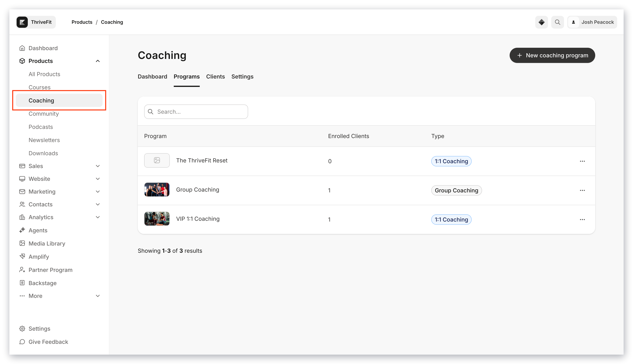Screen dimensions: 633x364
Task: Click the ThriveFit logo icon
Action: (22, 22)
